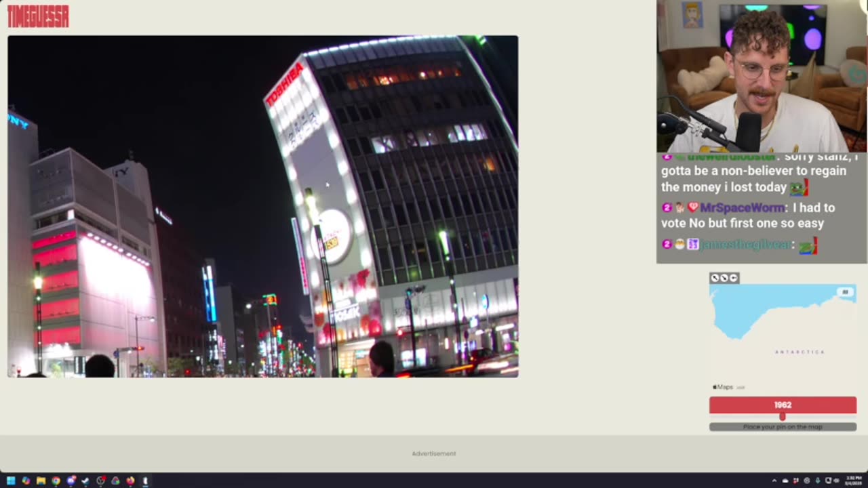This screenshot has width=868, height=488.
Task: Open the active white-icon taskbar app
Action: tap(145, 481)
